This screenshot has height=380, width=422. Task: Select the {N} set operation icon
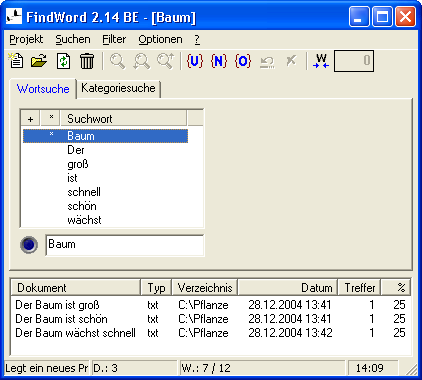pos(219,61)
